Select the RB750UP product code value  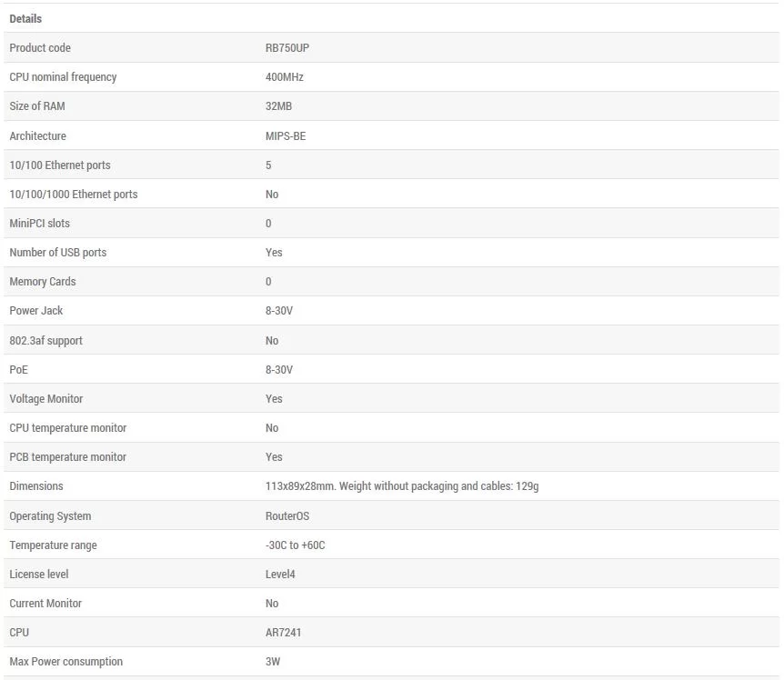[287, 48]
